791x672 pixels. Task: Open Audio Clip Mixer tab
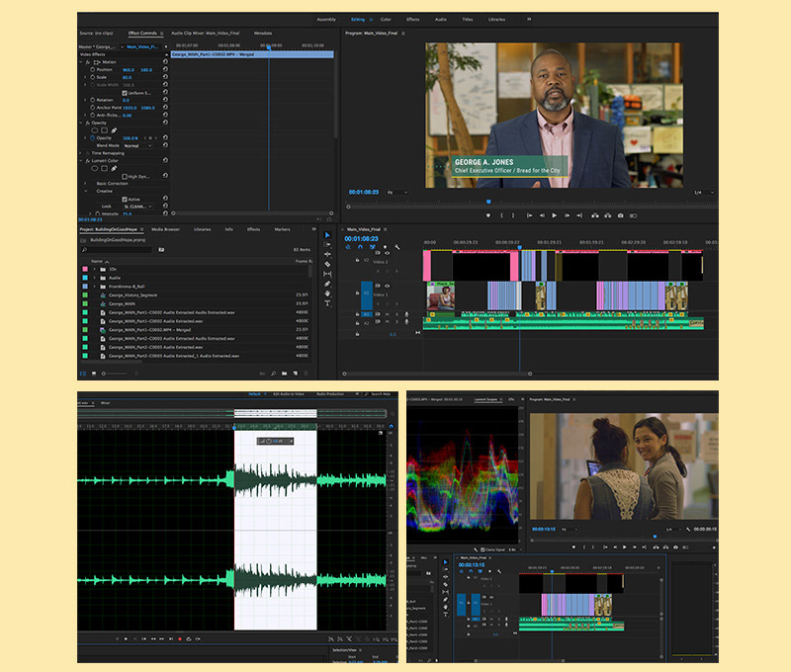(x=206, y=34)
